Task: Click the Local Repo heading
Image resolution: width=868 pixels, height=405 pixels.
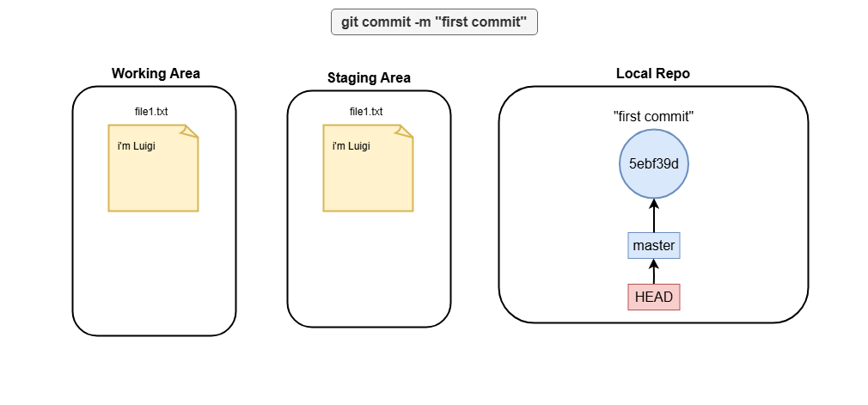Action: (x=653, y=73)
